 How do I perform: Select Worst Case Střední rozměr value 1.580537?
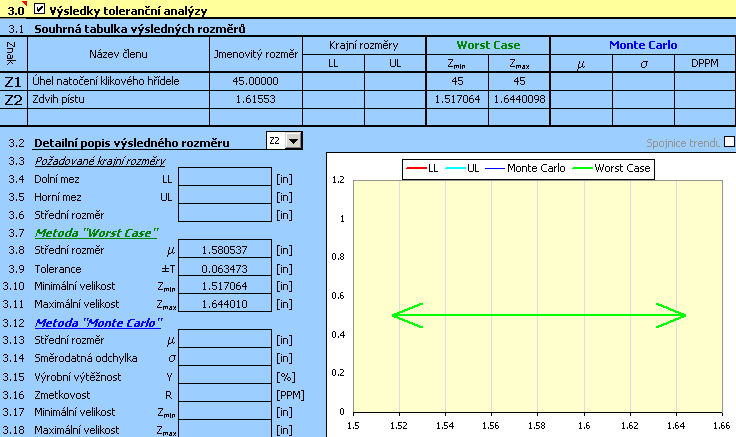click(225, 249)
